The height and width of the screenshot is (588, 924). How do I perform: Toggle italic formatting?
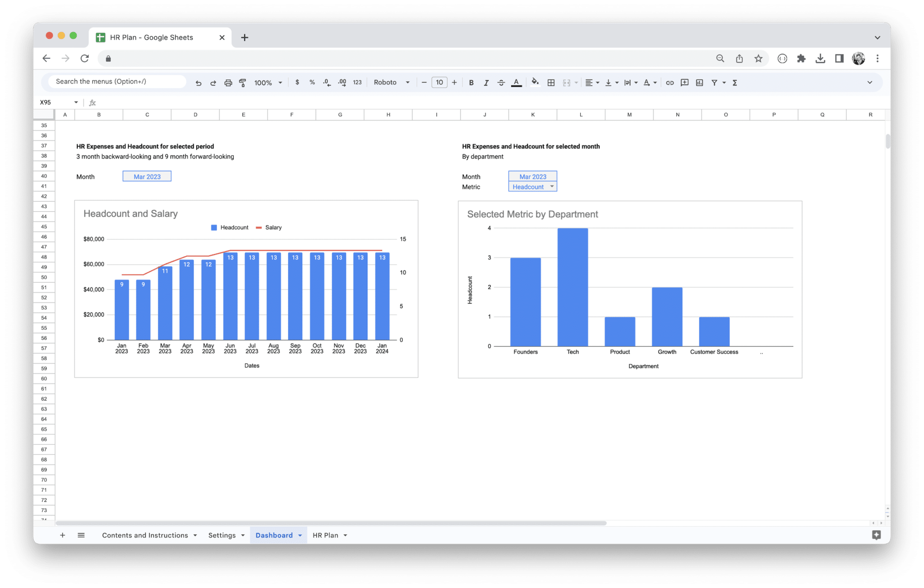point(486,82)
